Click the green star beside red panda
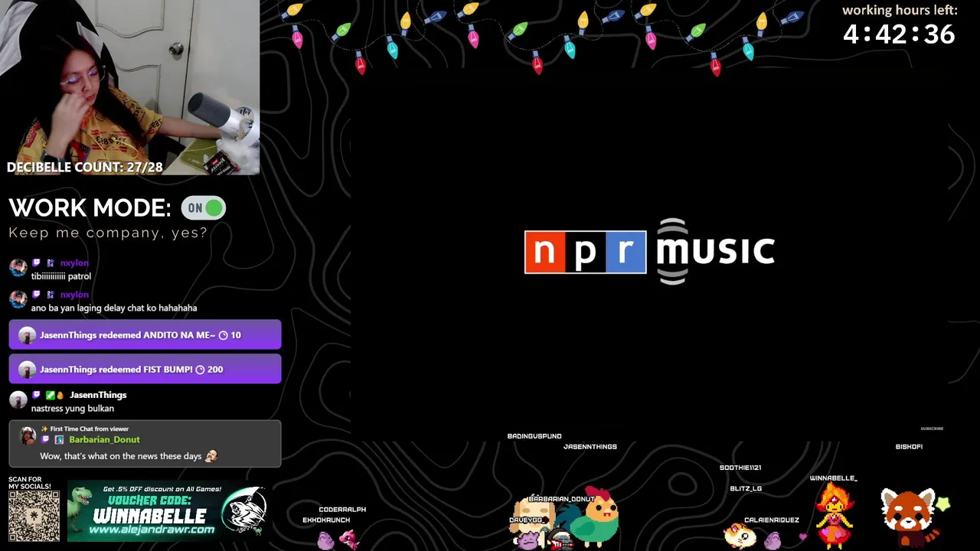 click(x=943, y=503)
